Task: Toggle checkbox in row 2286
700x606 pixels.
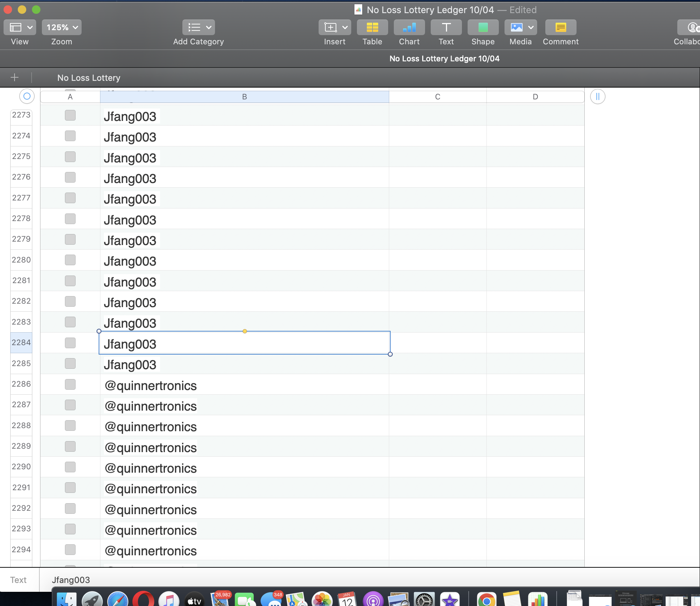Action: [70, 384]
